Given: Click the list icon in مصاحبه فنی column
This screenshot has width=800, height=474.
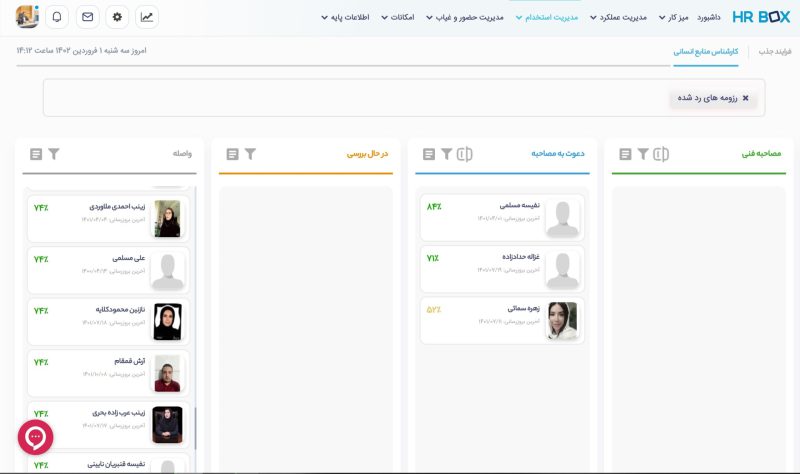Looking at the screenshot, I should (625, 154).
